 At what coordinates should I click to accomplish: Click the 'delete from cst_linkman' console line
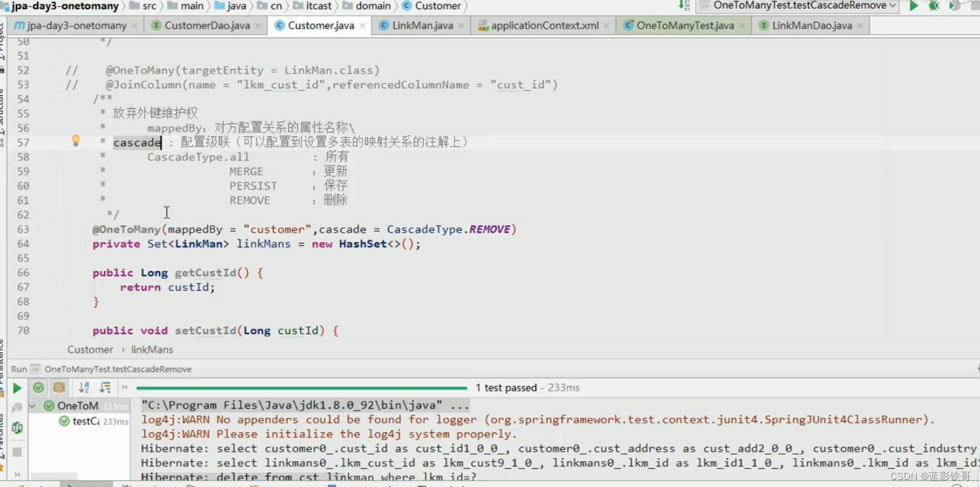(309, 477)
